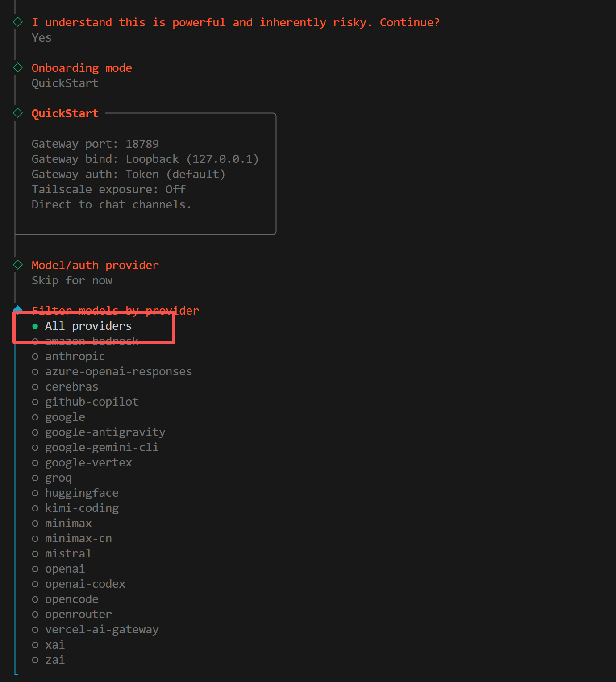Select kimi-coding provider

75,508
